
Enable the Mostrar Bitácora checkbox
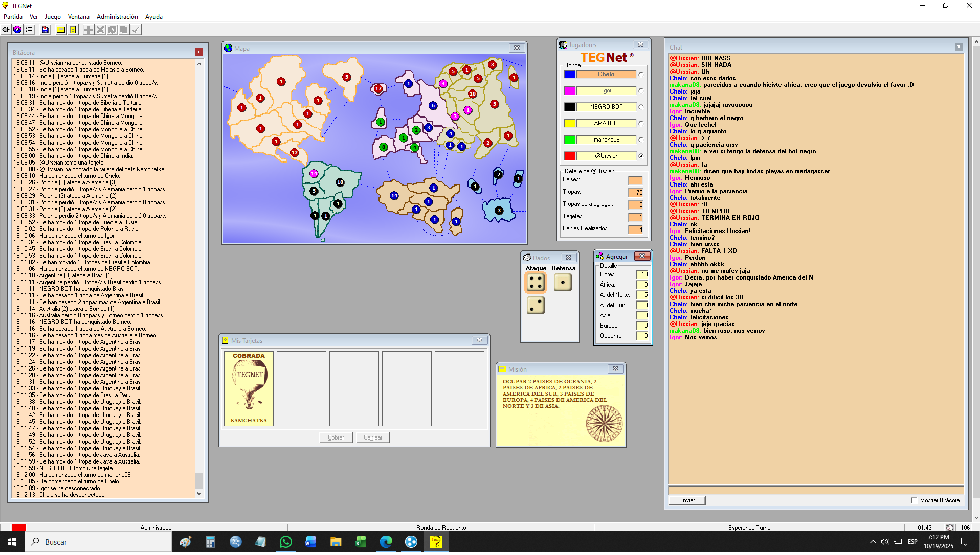914,501
